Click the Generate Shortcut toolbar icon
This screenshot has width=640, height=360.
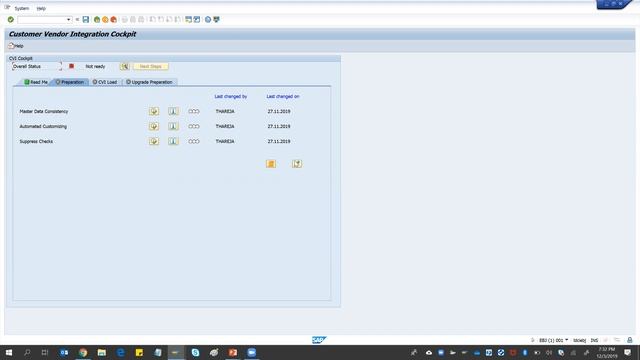pos(197,20)
